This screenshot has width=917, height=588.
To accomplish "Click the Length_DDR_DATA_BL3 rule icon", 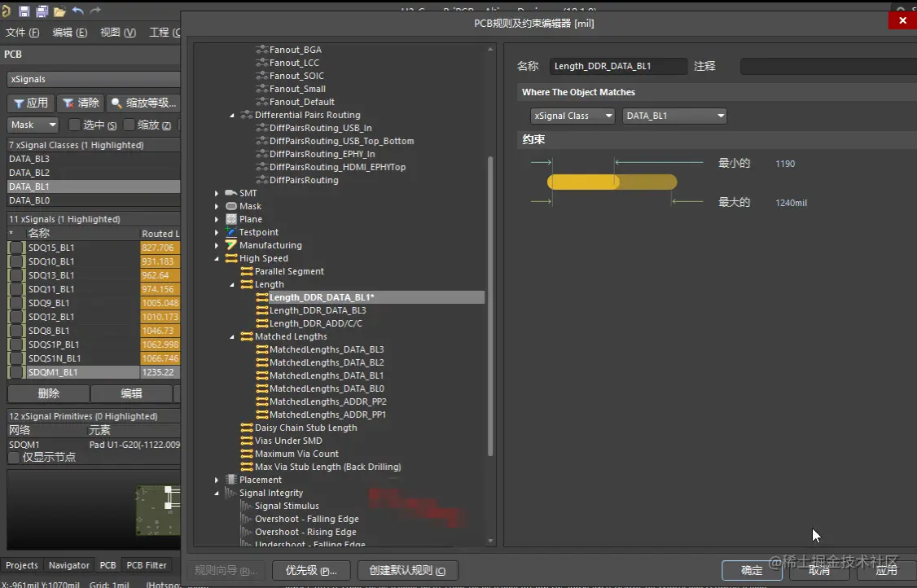I will tap(262, 310).
